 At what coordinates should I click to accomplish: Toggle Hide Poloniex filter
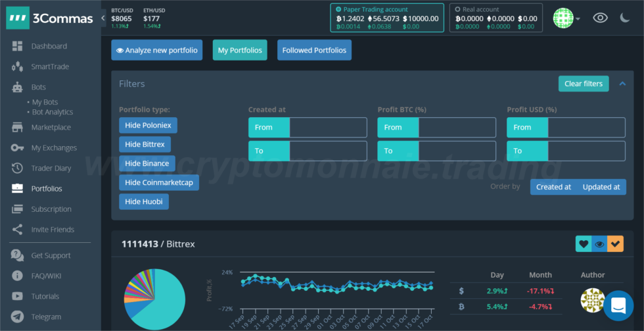149,126
